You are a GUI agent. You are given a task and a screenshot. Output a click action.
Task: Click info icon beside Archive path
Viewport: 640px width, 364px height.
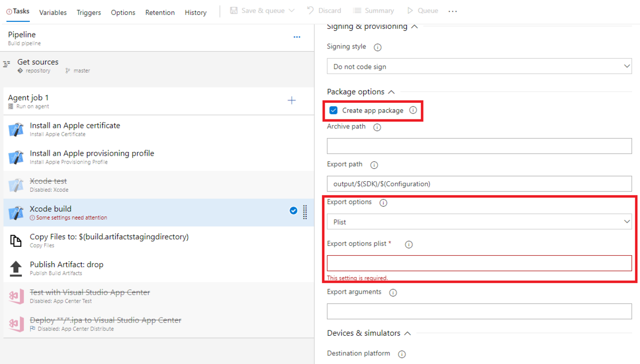377,127
